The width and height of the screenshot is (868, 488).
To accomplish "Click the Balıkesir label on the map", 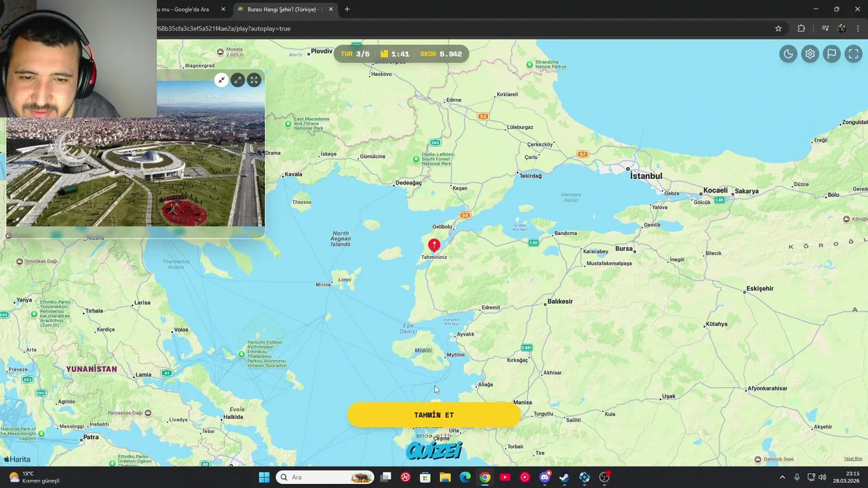I will tap(560, 302).
